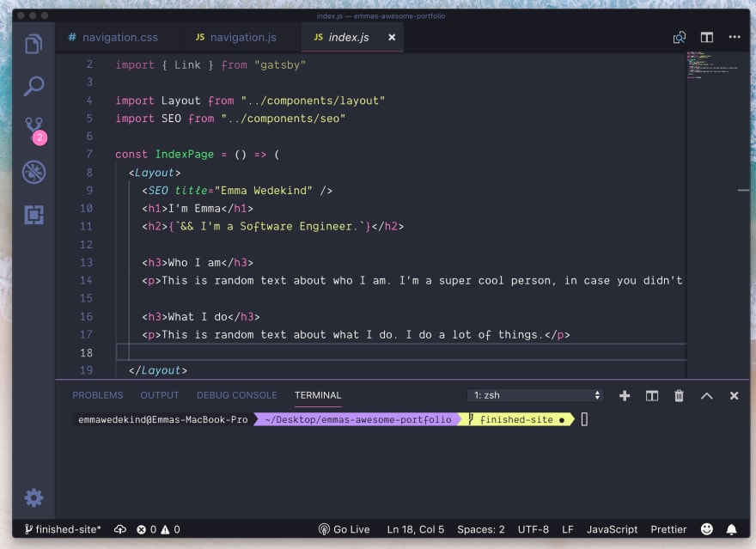The image size is (756, 549).
Task: Show errors count in status bar
Action: (147, 529)
